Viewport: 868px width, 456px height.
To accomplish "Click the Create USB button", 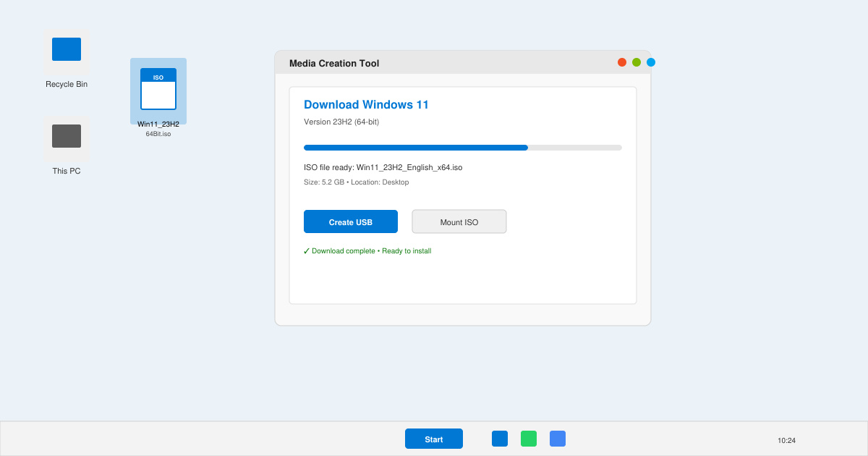I will click(351, 221).
